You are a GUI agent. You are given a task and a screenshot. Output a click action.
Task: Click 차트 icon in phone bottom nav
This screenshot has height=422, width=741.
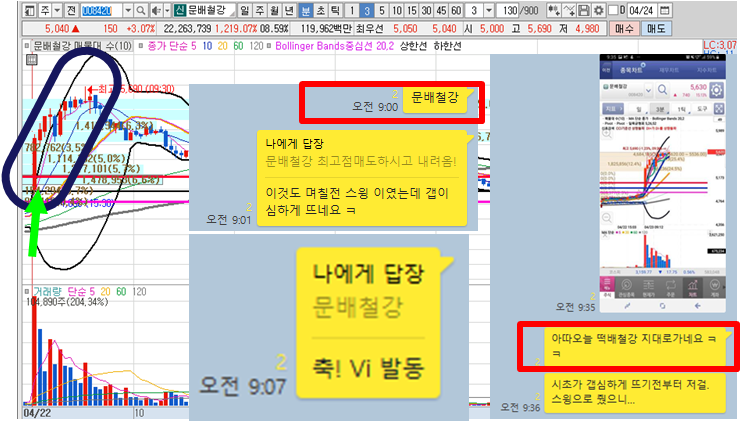pyautogui.click(x=693, y=287)
